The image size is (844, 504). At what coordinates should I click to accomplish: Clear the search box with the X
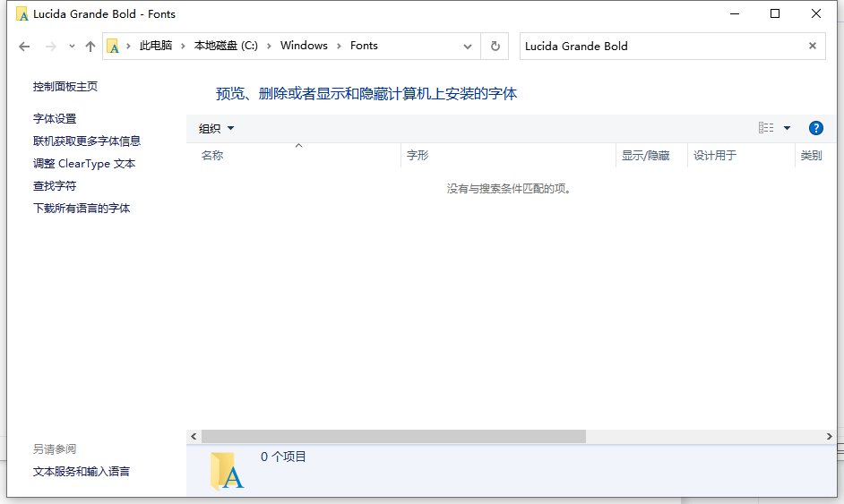[x=813, y=46]
